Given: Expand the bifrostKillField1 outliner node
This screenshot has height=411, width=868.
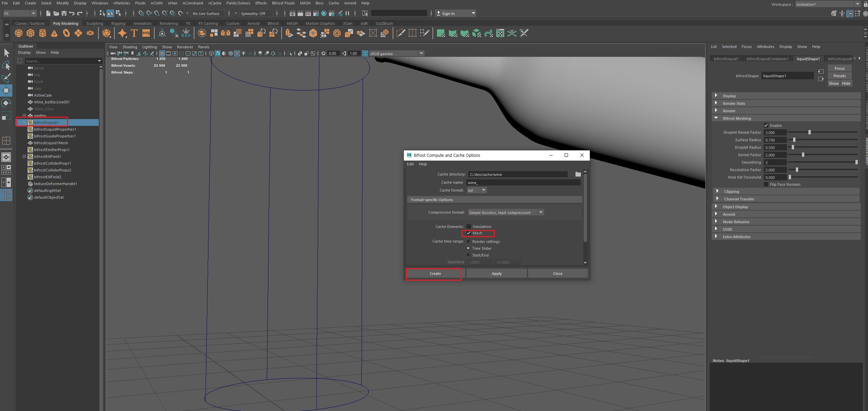Looking at the screenshot, I should coord(24,157).
